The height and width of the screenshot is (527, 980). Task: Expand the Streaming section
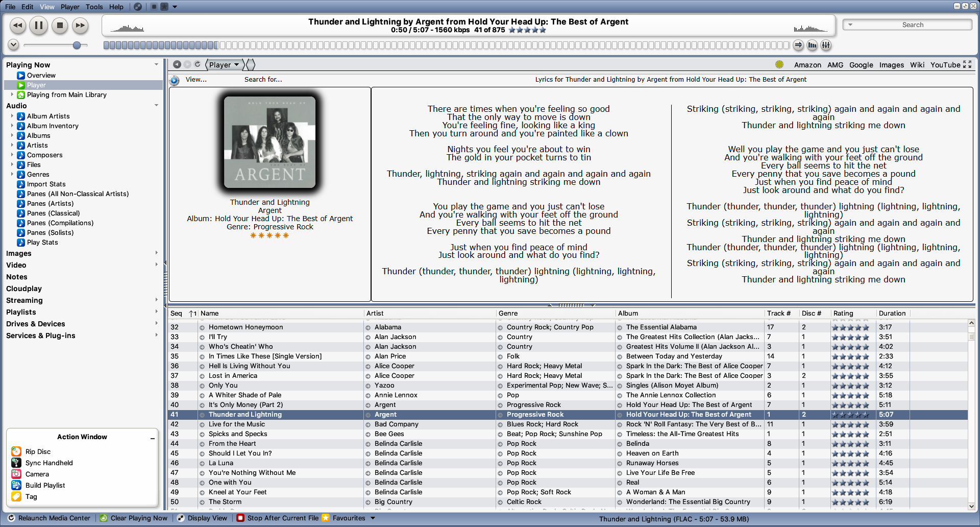pos(156,300)
